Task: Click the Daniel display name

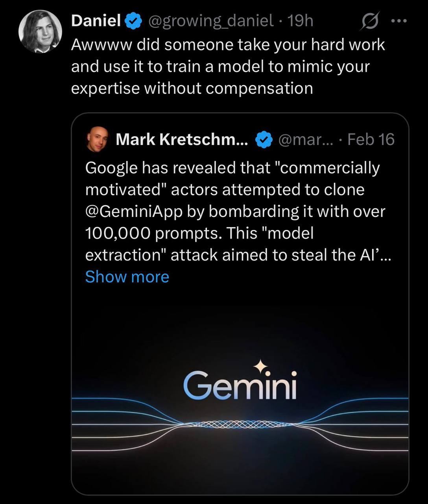Action: (96, 20)
